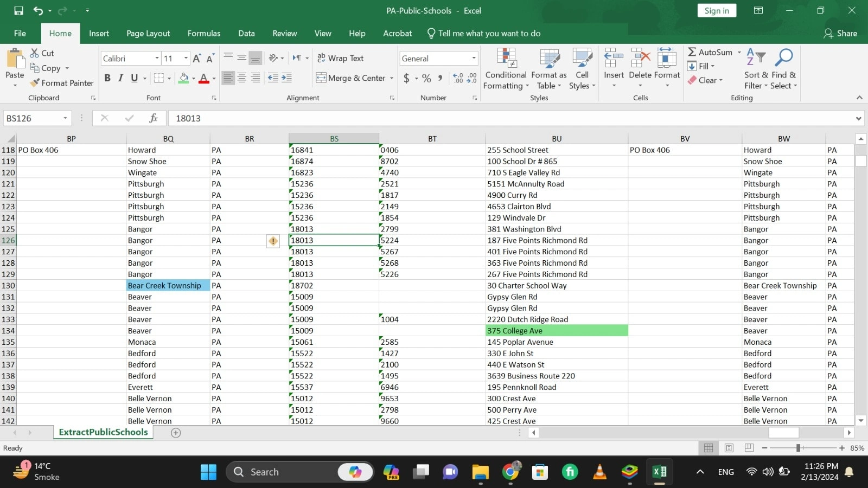Click the Zoom in plus button
This screenshot has height=488, width=868.
842,448
